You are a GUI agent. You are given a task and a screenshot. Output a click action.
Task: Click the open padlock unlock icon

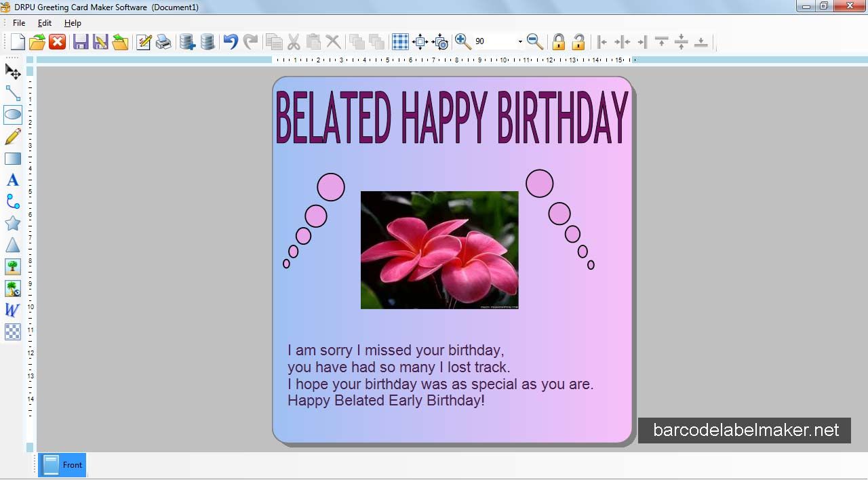click(578, 42)
